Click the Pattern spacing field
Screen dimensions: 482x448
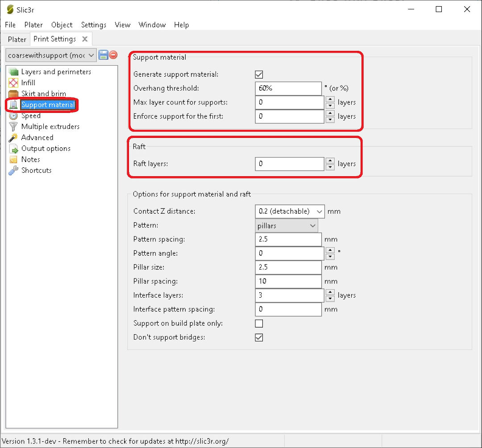288,239
